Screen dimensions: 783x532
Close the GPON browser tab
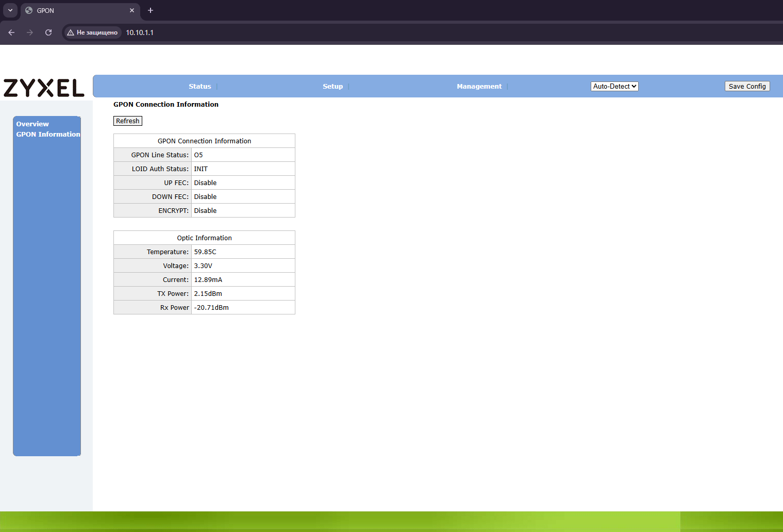(132, 10)
